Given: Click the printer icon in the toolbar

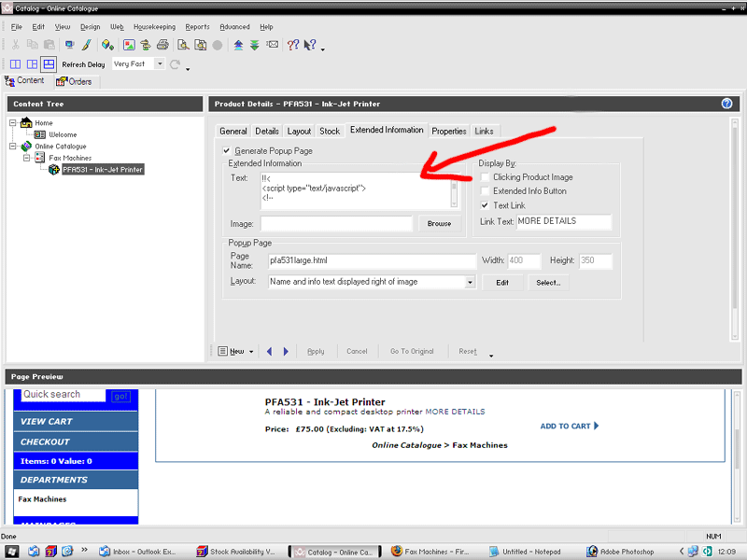Looking at the screenshot, I should pyautogui.click(x=163, y=45).
